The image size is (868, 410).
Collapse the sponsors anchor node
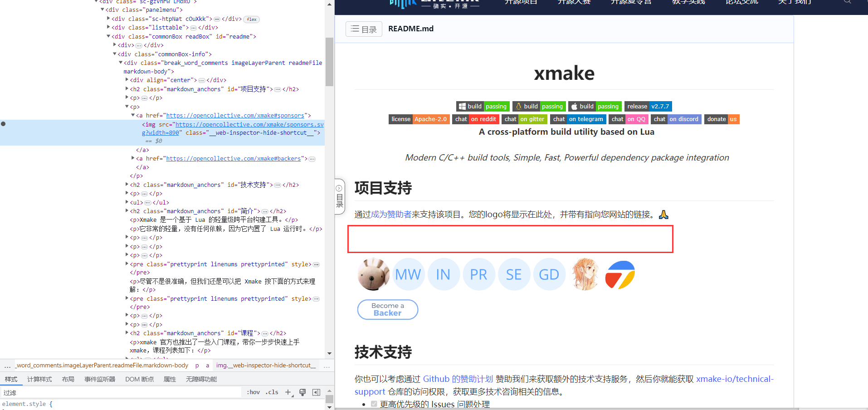pos(133,115)
